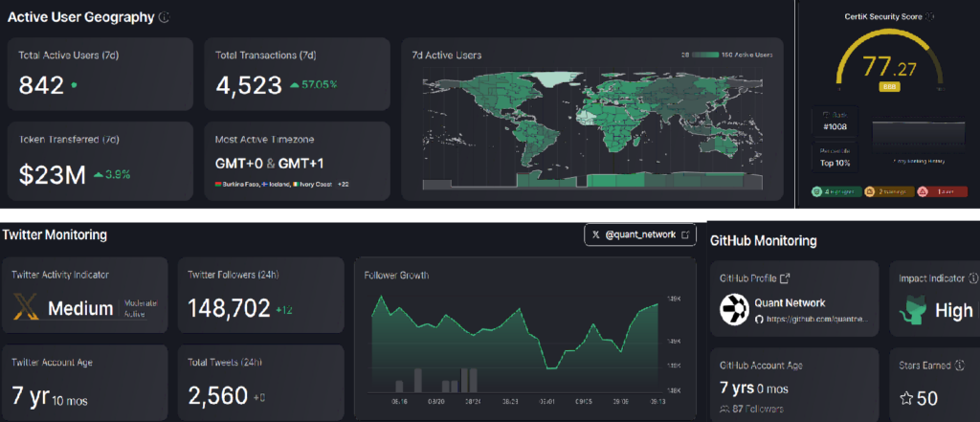Image resolution: width=980 pixels, height=422 pixels.
Task: Click the yellow warnings badge icon
Action: pyautogui.click(x=869, y=192)
